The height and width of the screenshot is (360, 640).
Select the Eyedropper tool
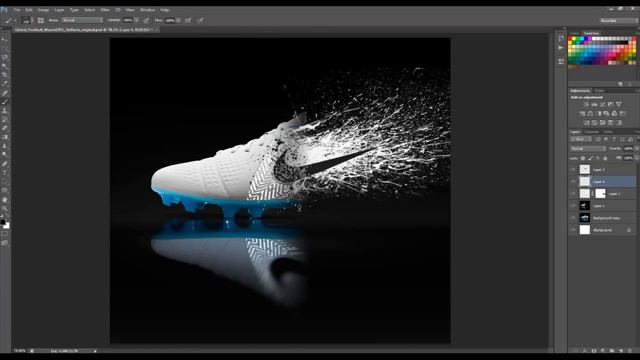click(x=5, y=84)
